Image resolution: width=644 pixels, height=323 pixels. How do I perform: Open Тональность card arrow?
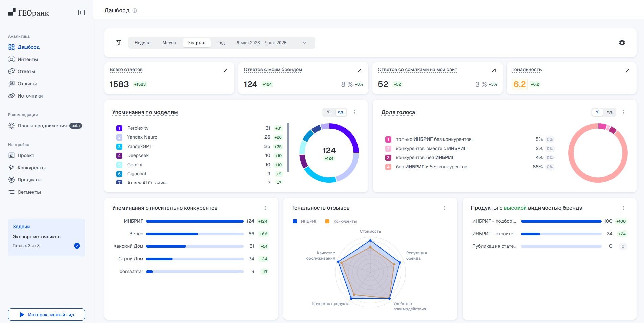point(628,70)
